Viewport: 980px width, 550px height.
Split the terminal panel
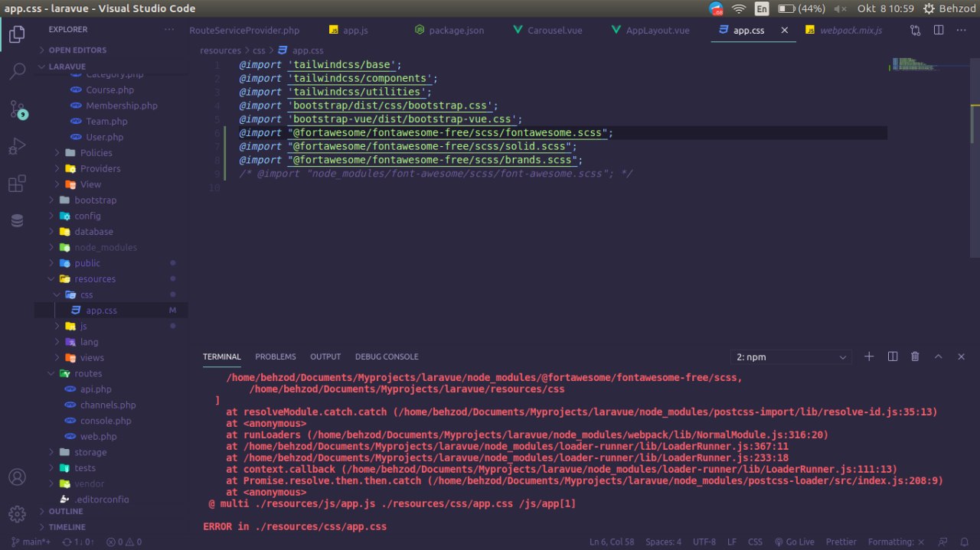pyautogui.click(x=892, y=356)
